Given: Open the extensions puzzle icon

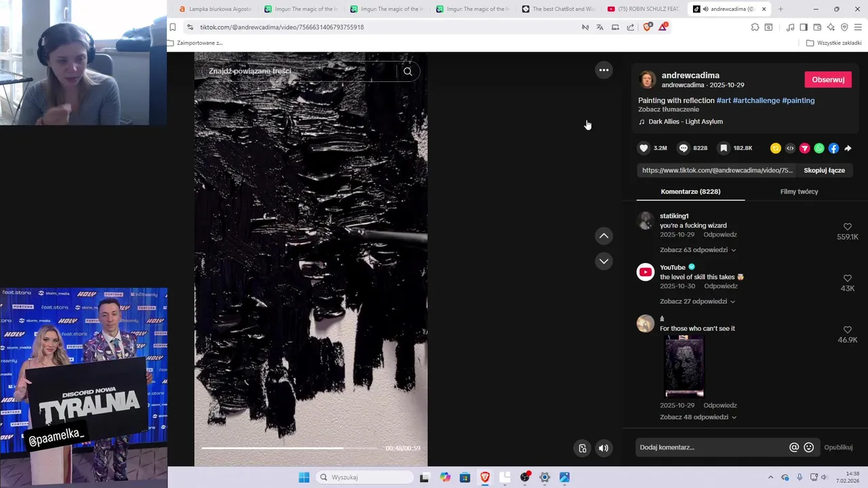Looking at the screenshot, I should 755,27.
